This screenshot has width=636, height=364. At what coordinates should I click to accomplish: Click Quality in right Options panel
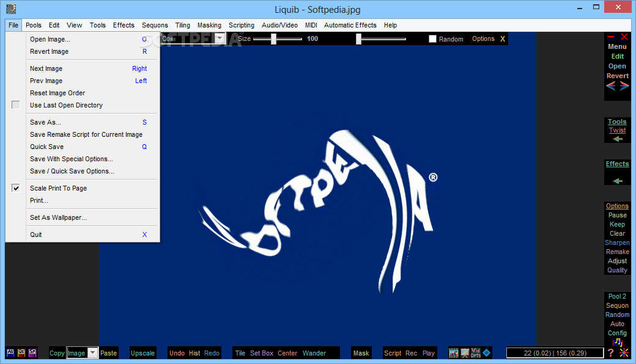point(617,270)
